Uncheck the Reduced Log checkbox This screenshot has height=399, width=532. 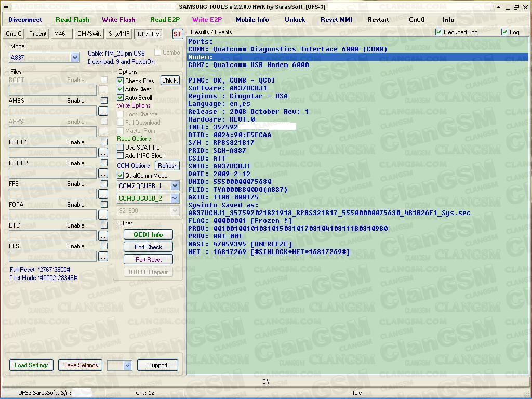pos(438,32)
